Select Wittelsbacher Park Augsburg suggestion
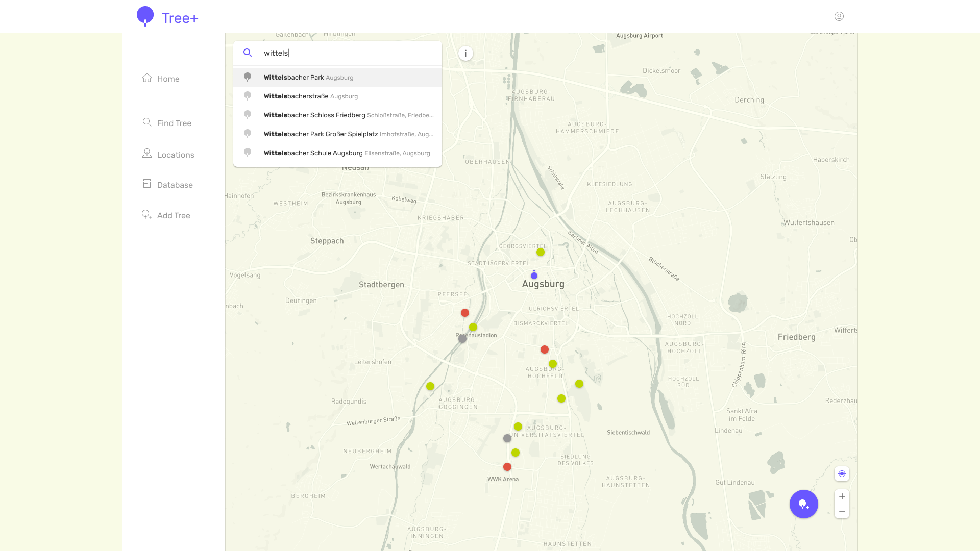Screen dimensions: 980x551 (x=337, y=77)
